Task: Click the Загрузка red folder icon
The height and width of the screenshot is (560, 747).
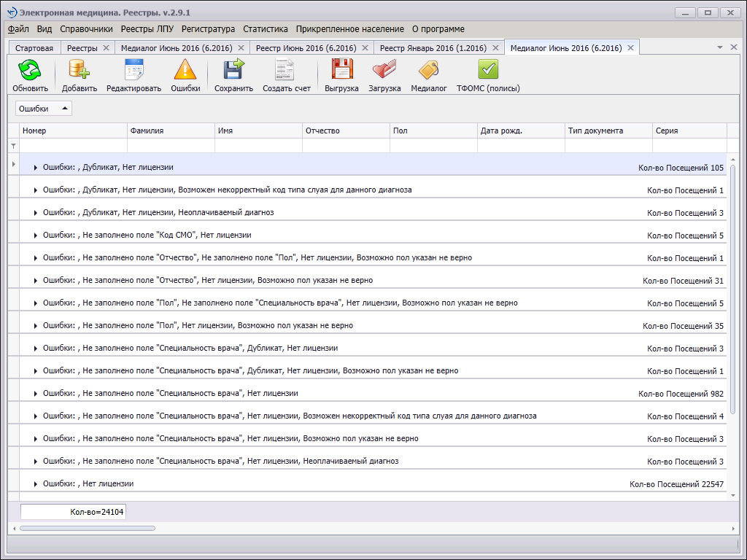Action: click(x=384, y=69)
